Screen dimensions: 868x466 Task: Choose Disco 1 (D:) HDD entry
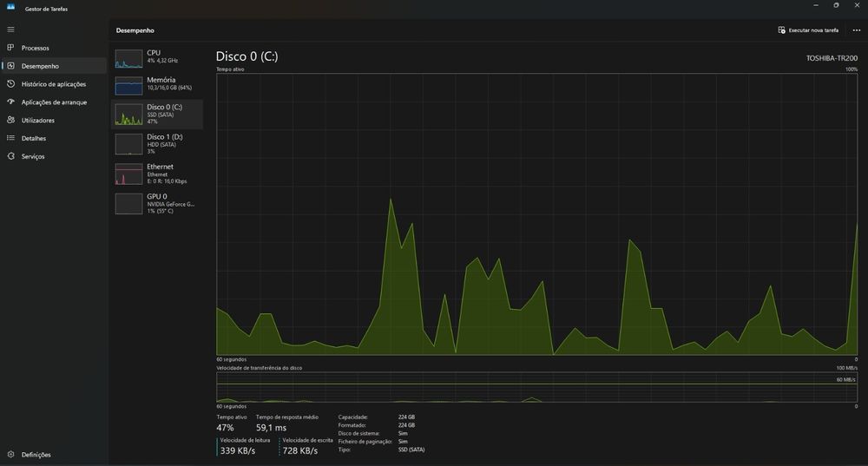tap(157, 144)
